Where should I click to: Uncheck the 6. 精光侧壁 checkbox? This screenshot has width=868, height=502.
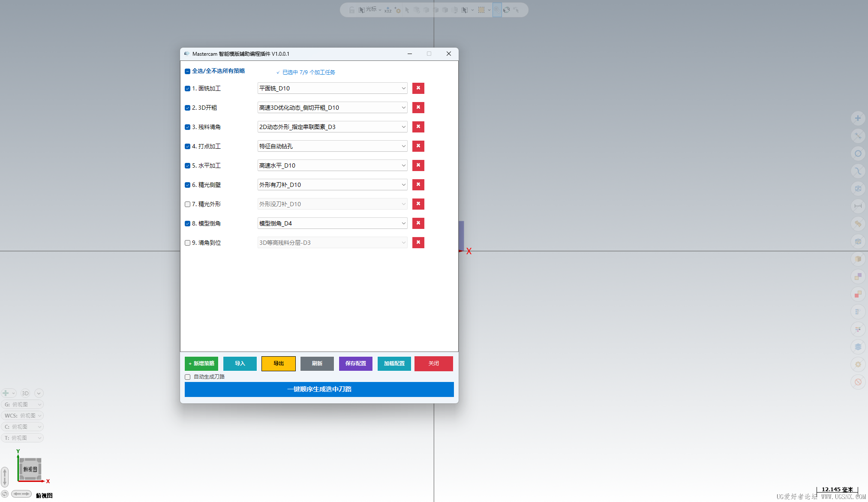pos(187,185)
